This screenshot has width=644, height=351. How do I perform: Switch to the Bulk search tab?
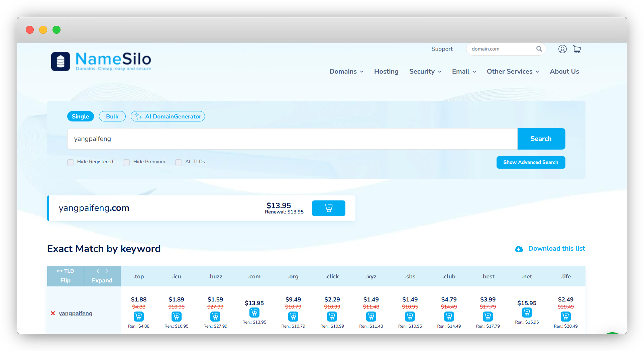(x=112, y=116)
